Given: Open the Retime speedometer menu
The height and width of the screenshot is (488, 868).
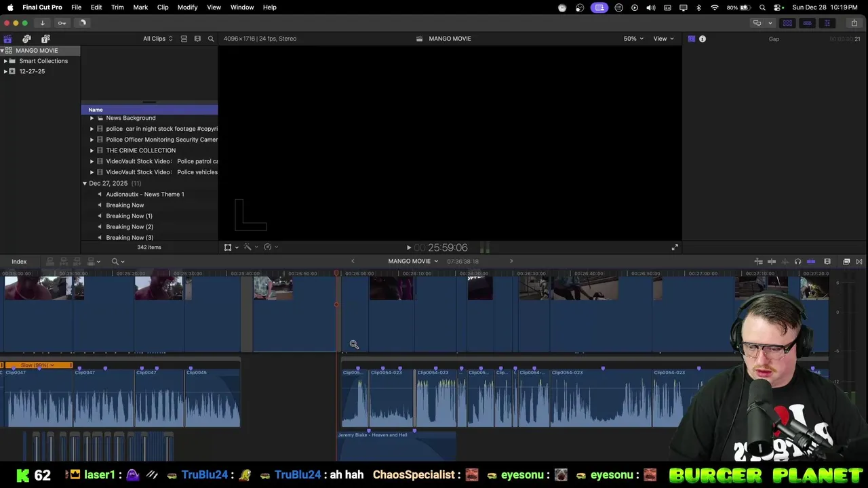Looking at the screenshot, I should click(271, 247).
